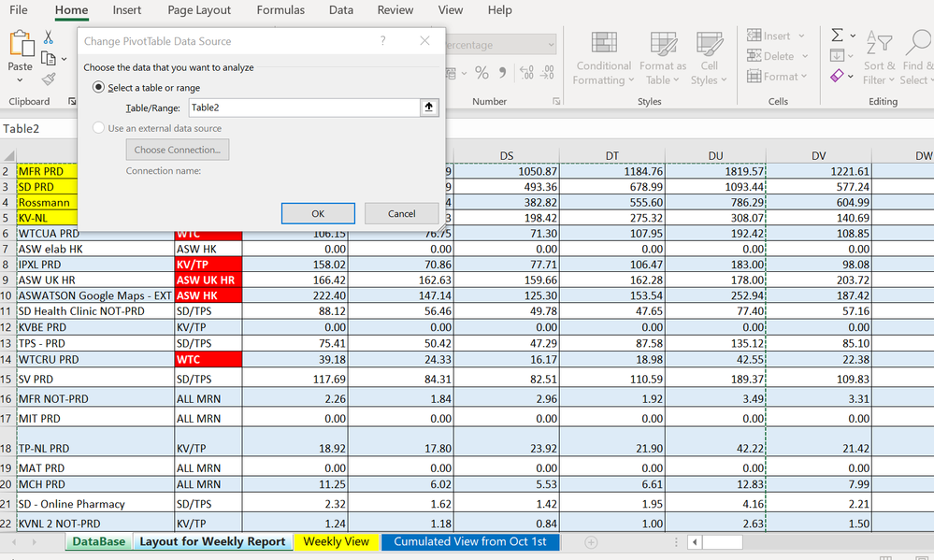Click the Copy icon in Clipboard
934x560 pixels.
coord(49,58)
